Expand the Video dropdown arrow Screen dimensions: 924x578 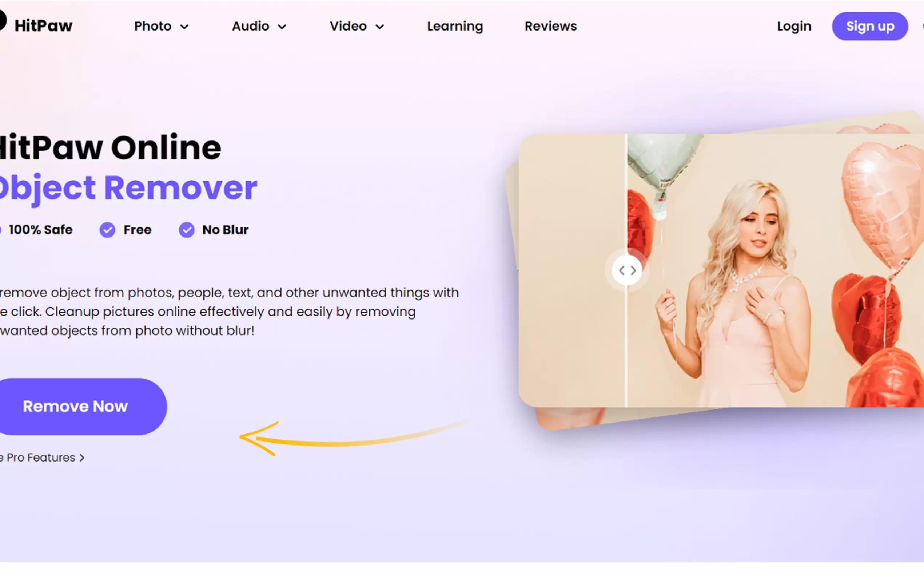pyautogui.click(x=380, y=27)
